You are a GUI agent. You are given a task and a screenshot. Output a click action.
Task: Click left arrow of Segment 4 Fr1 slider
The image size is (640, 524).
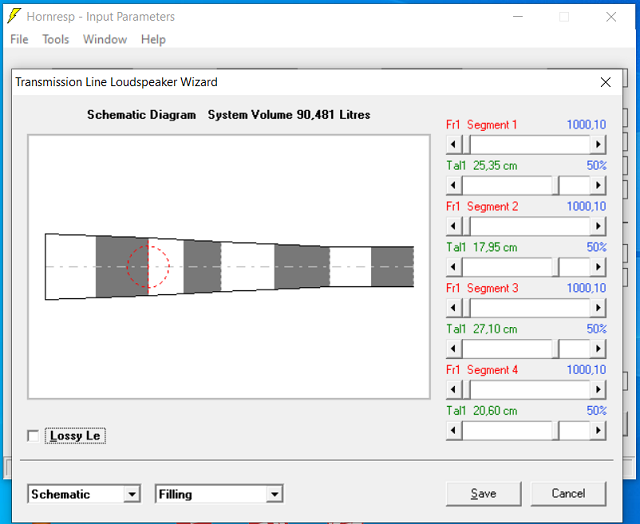[454, 389]
